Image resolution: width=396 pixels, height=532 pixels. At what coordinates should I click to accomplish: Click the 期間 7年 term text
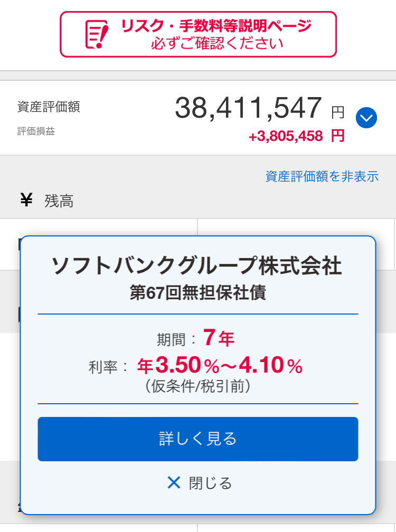pyautogui.click(x=195, y=338)
